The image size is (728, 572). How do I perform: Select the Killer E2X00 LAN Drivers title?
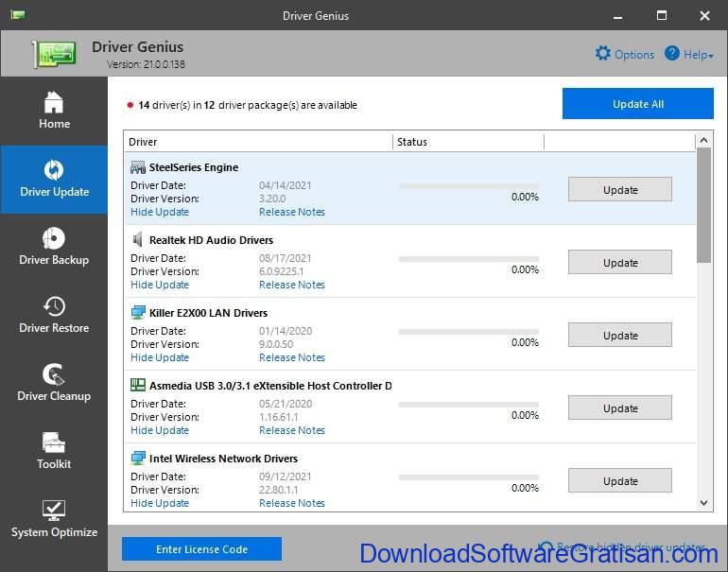pos(208,313)
